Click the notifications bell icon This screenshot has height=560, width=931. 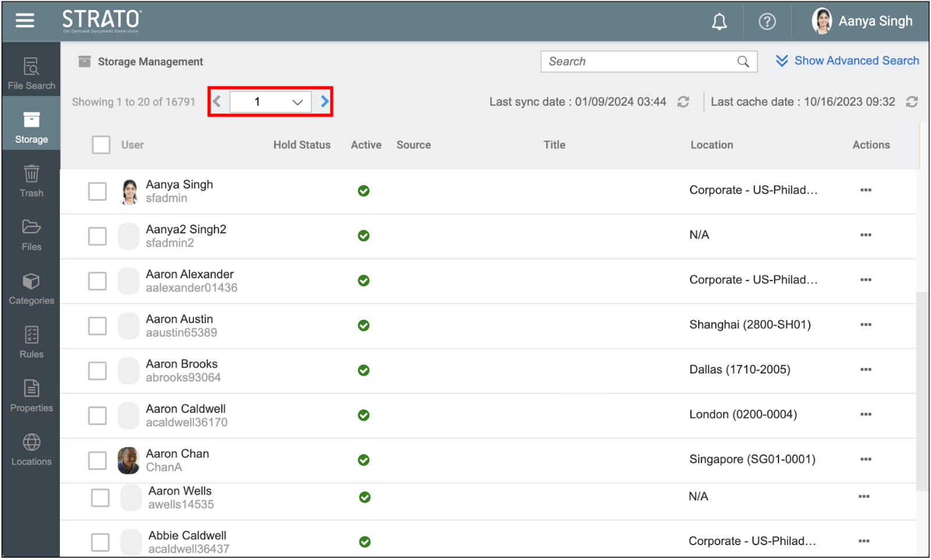(x=719, y=22)
